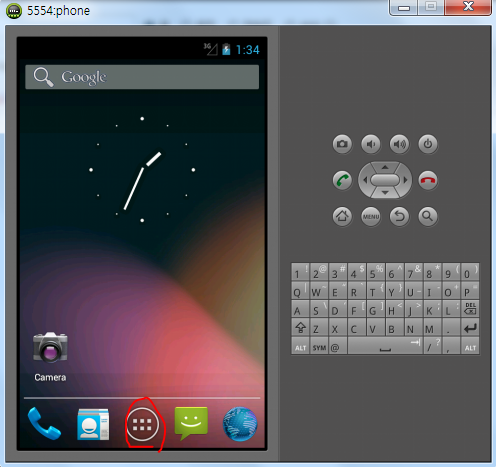This screenshot has height=467, width=496.
Task: Click the volume down hardware button
Action: coord(371,144)
